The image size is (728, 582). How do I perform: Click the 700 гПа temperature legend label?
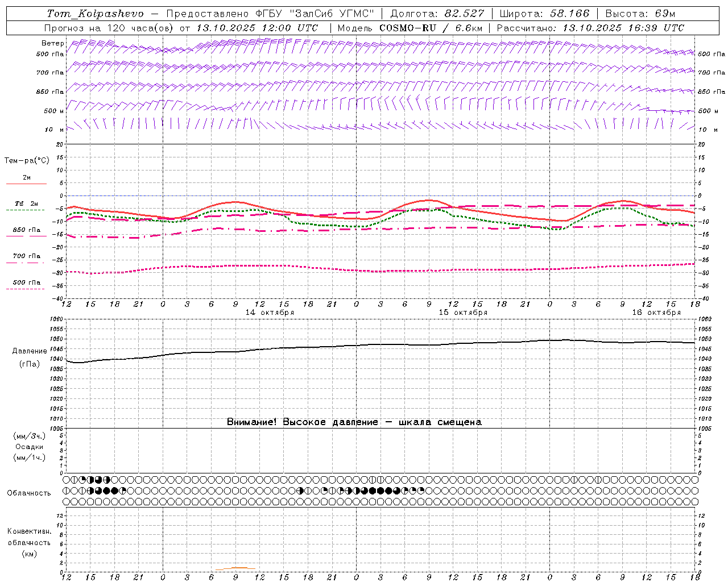tap(27, 256)
